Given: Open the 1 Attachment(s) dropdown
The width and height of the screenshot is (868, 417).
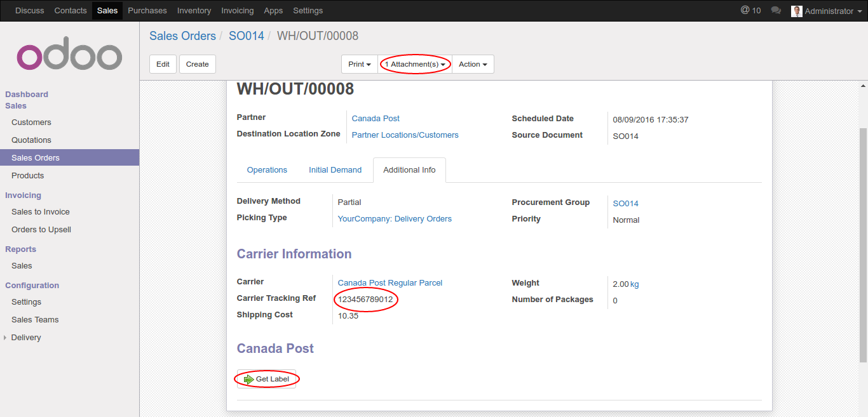Looking at the screenshot, I should coord(415,64).
